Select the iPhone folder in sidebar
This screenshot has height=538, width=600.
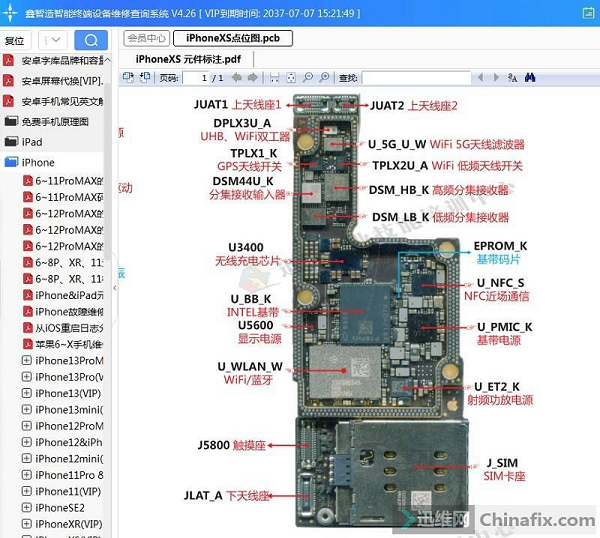click(37, 162)
